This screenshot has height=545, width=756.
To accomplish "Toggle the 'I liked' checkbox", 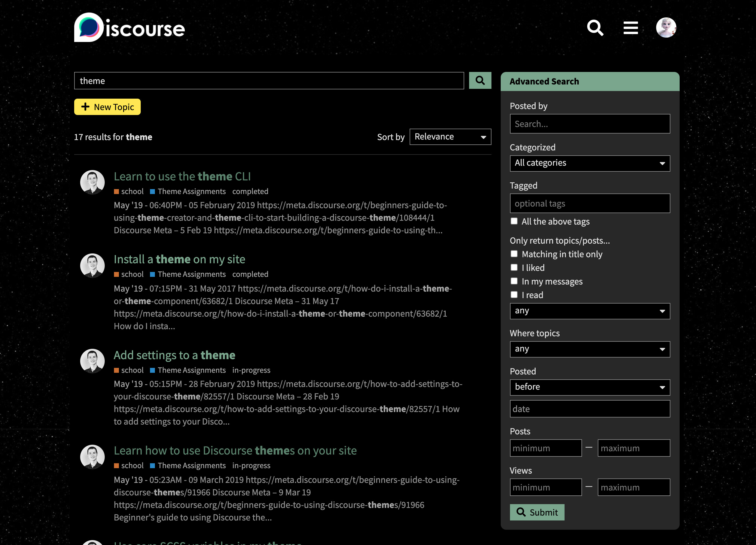I will pyautogui.click(x=514, y=268).
